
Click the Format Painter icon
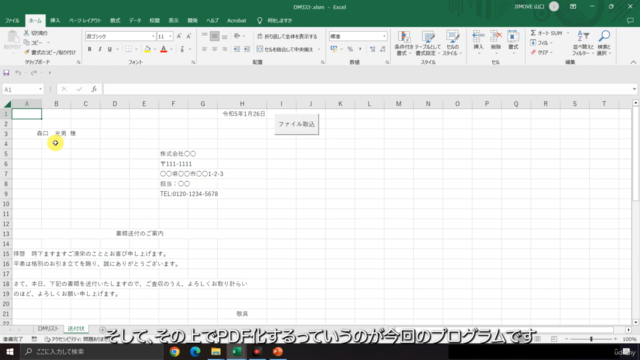point(27,52)
